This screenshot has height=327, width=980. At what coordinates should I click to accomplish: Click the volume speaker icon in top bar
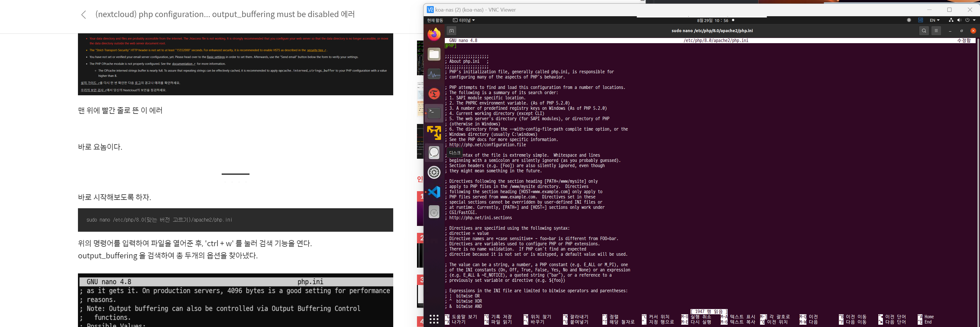point(959,20)
